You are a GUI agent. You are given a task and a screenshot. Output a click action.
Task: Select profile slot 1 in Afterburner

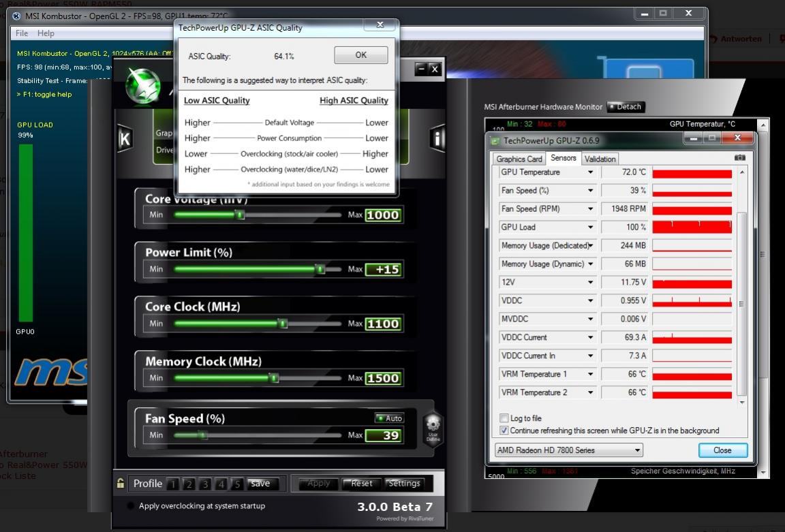click(173, 484)
